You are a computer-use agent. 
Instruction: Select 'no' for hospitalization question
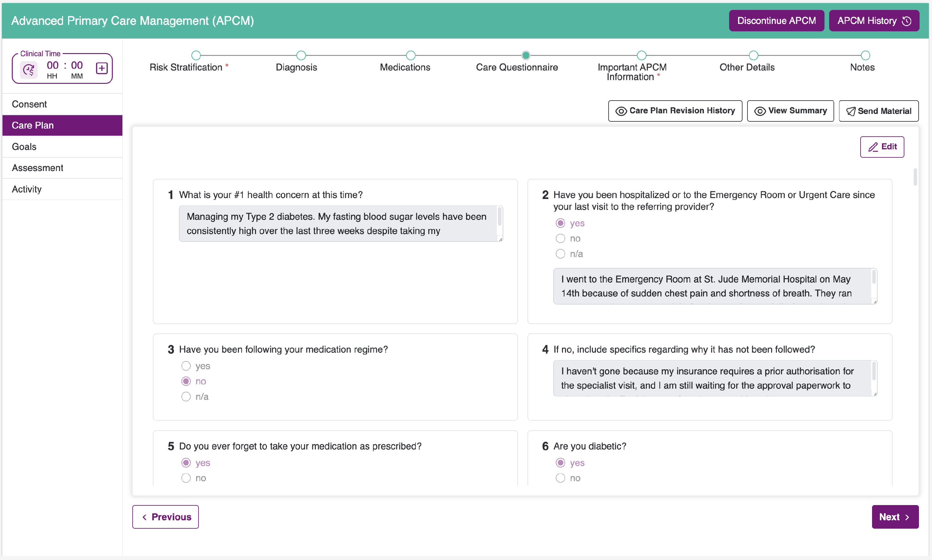tap(560, 238)
